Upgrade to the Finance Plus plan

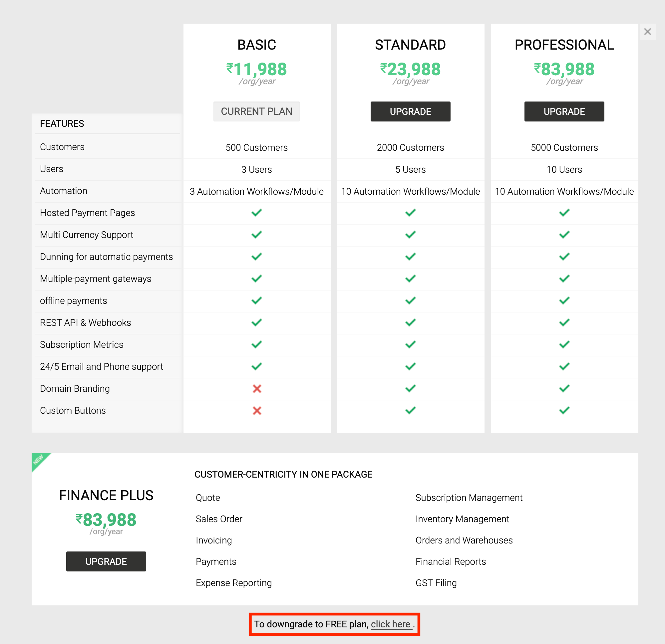coord(106,561)
